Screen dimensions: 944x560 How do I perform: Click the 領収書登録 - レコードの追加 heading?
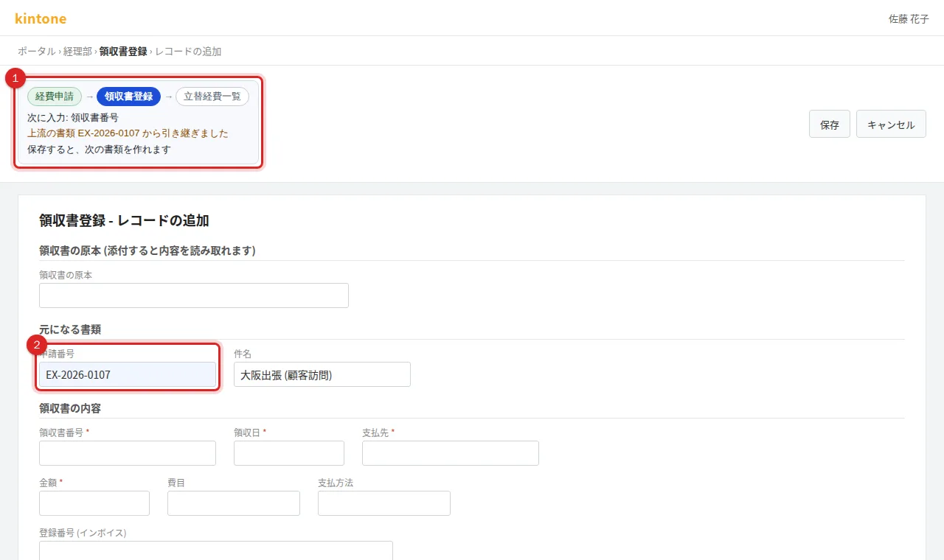point(124,220)
